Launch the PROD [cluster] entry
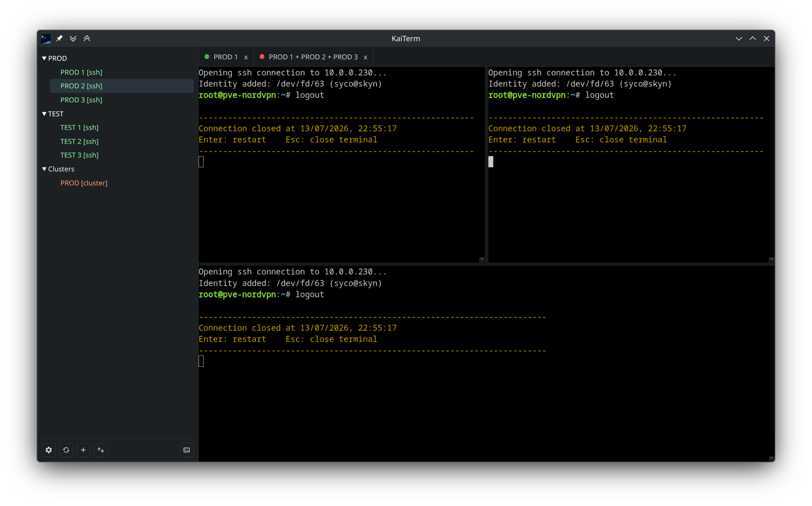This screenshot has width=812, height=506. point(84,183)
